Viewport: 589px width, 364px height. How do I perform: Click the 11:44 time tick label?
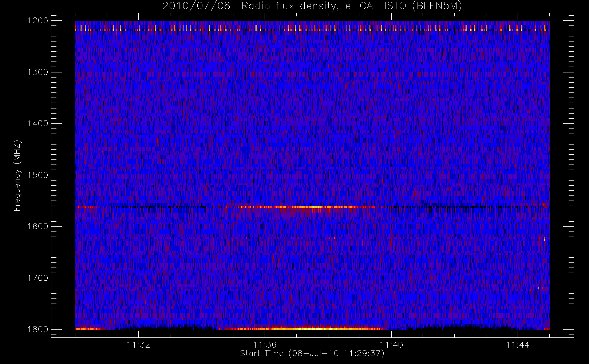pos(518,344)
